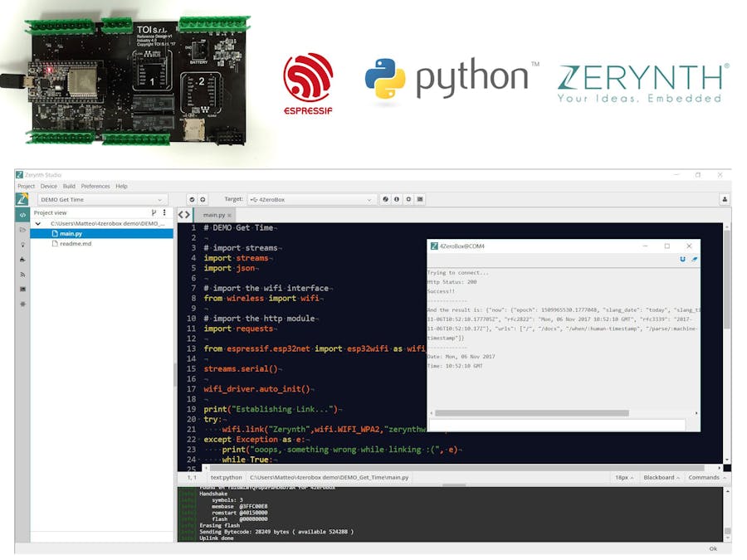Switch to the main.py editor tab

[214, 214]
